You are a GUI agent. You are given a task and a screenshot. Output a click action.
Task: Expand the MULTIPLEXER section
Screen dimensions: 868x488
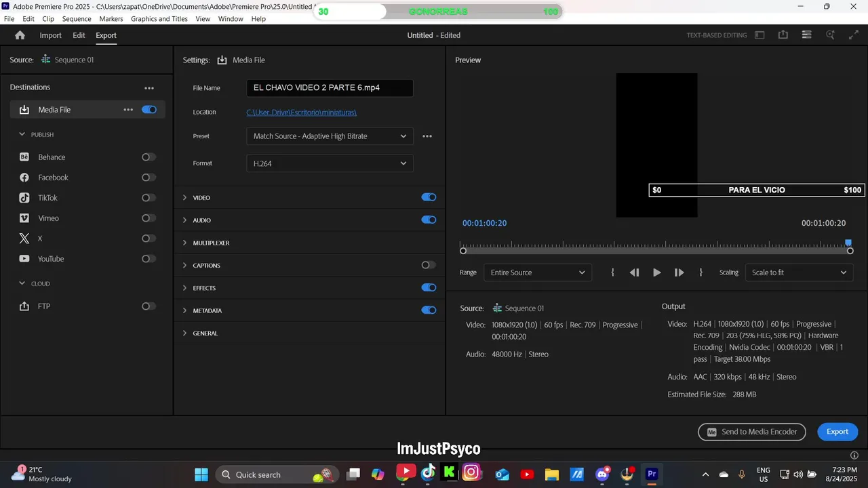click(x=184, y=243)
